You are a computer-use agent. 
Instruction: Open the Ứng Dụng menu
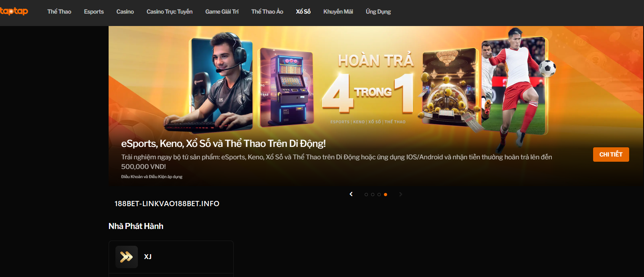(378, 12)
